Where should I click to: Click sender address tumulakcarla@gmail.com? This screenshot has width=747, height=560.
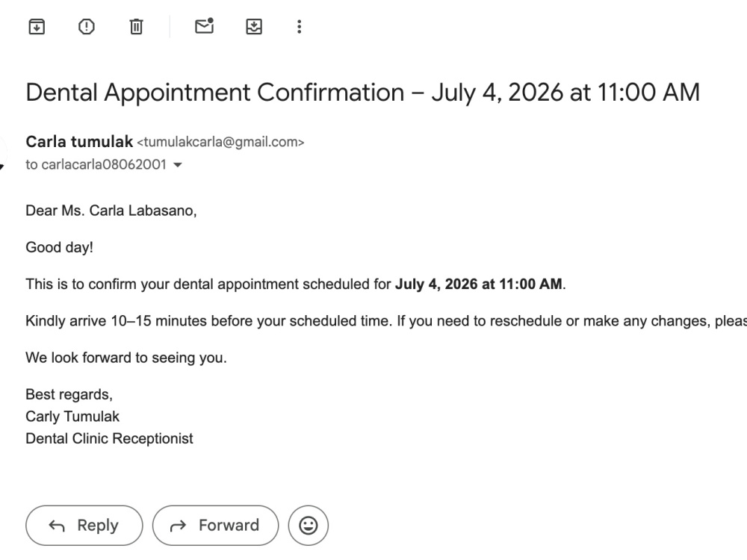point(220,142)
